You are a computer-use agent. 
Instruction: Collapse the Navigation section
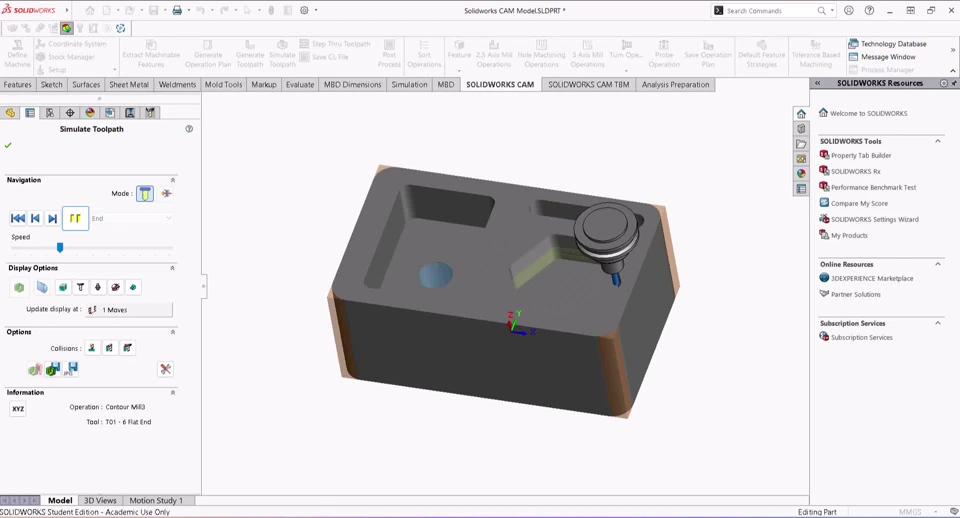point(173,180)
